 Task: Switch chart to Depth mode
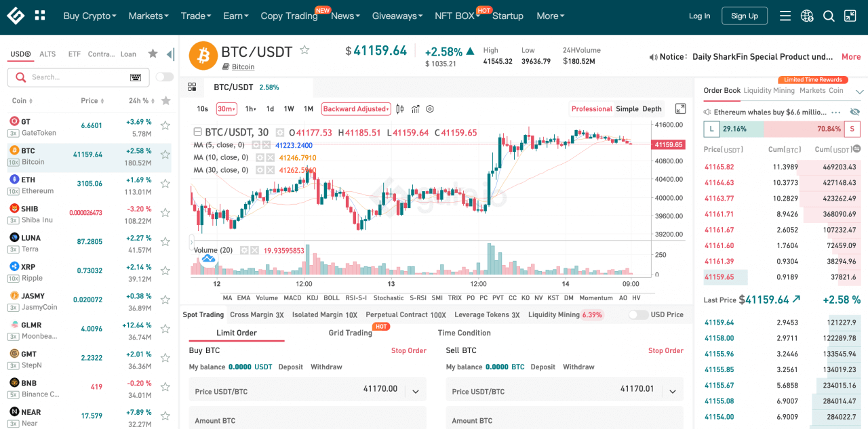(x=652, y=108)
